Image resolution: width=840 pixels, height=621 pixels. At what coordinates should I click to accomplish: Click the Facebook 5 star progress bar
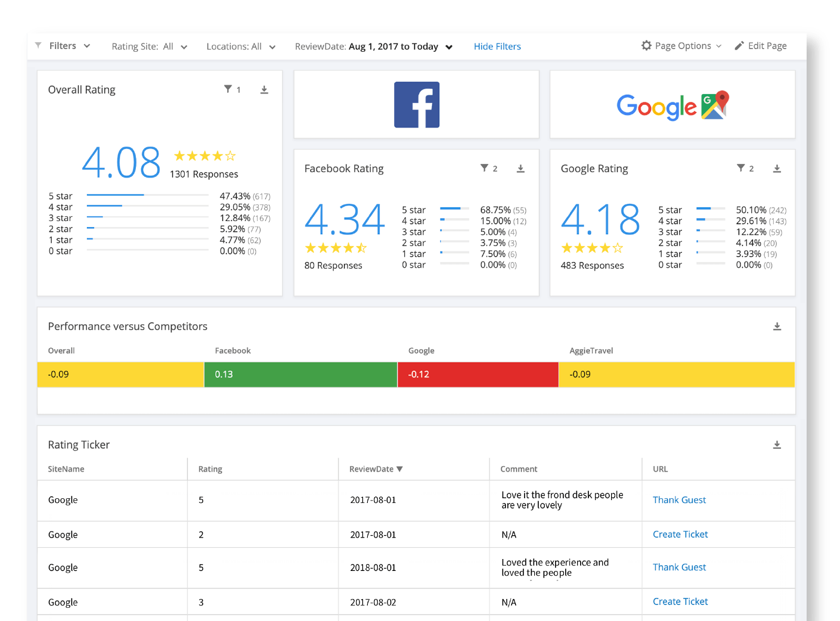(454, 209)
